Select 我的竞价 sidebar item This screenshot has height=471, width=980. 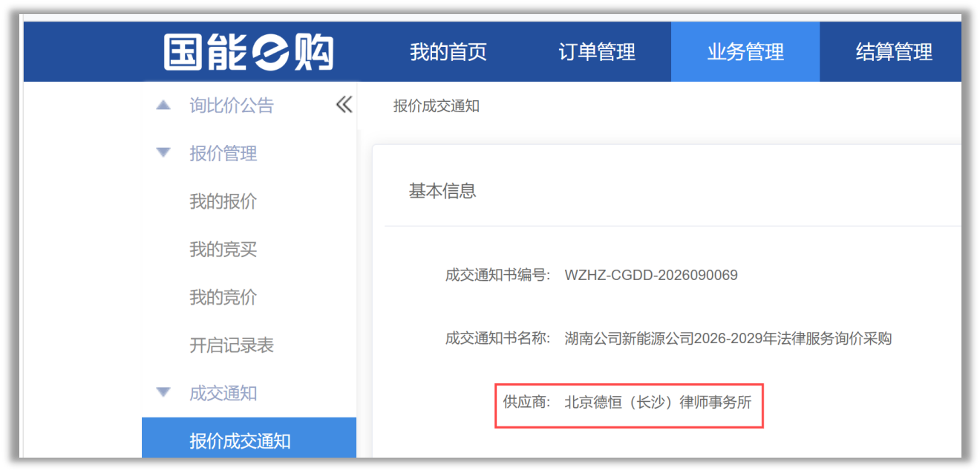[223, 297]
